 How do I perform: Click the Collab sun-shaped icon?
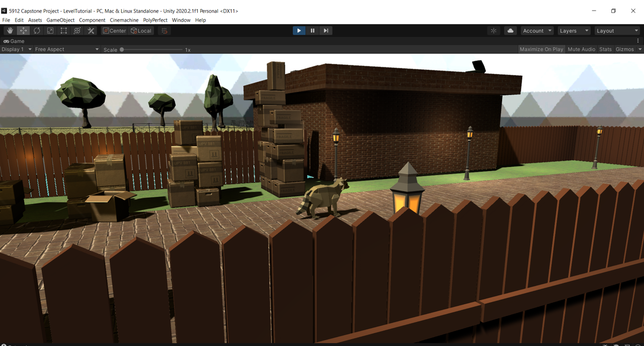(x=494, y=31)
